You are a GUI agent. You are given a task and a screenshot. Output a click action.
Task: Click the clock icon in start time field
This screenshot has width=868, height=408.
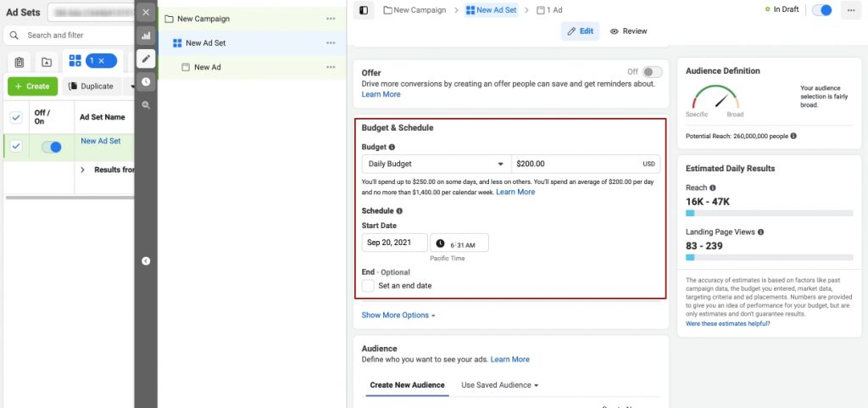tap(440, 243)
